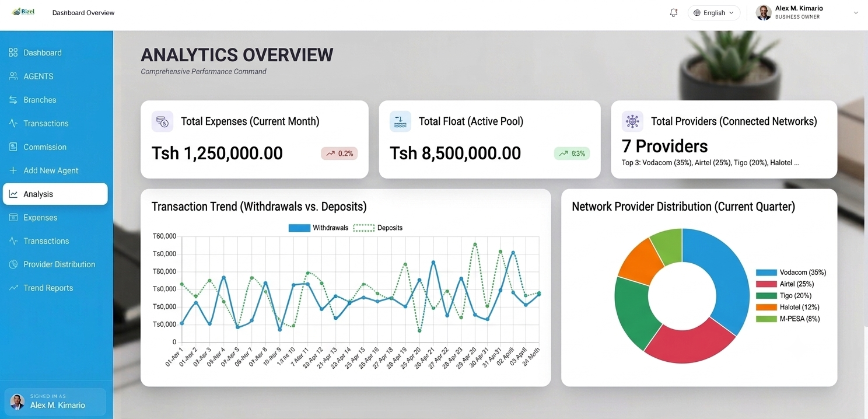Click the Tsh 1,250,000.00 value
This screenshot has height=419, width=868.
pyautogui.click(x=217, y=153)
